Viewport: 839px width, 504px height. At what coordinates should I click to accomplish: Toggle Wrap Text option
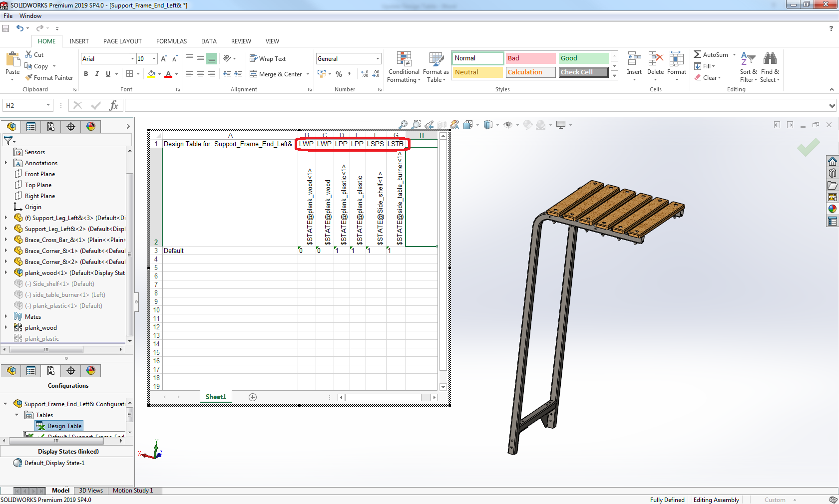coord(268,59)
